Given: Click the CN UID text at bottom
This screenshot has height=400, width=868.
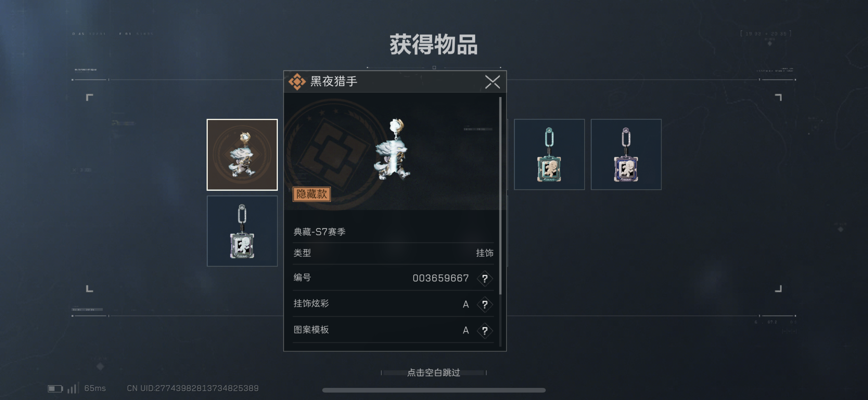Looking at the screenshot, I should click(193, 388).
